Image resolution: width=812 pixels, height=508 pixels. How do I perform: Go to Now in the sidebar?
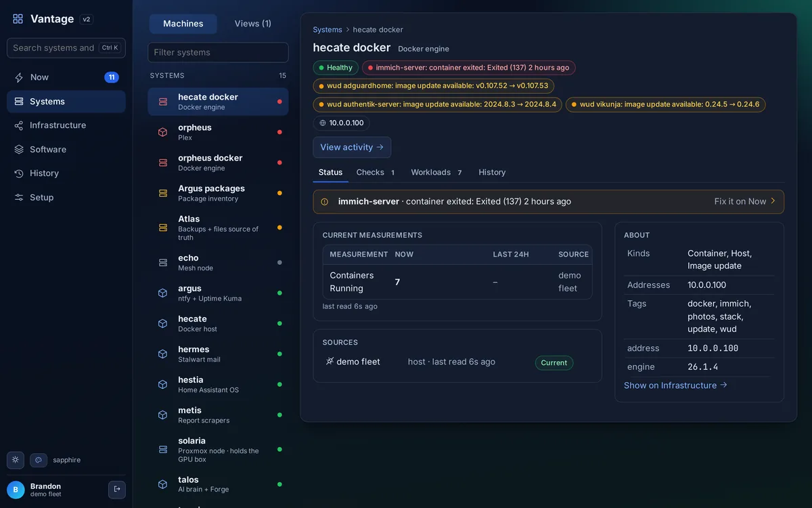(66, 77)
